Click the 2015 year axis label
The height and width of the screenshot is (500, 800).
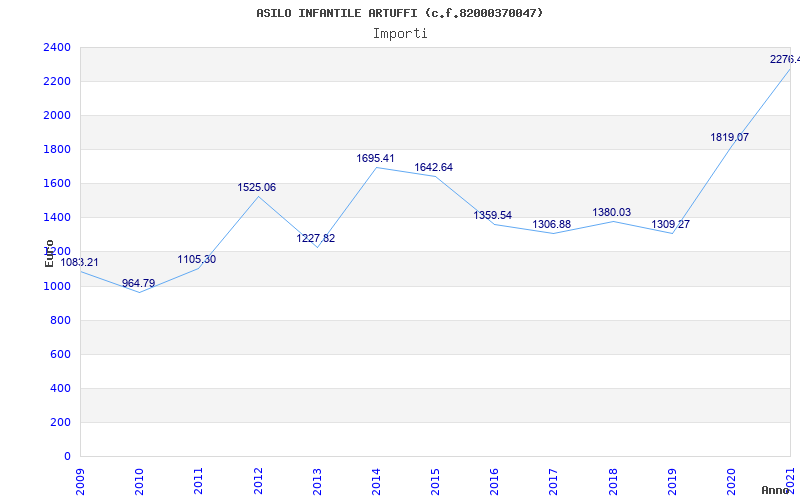pyautogui.click(x=435, y=481)
